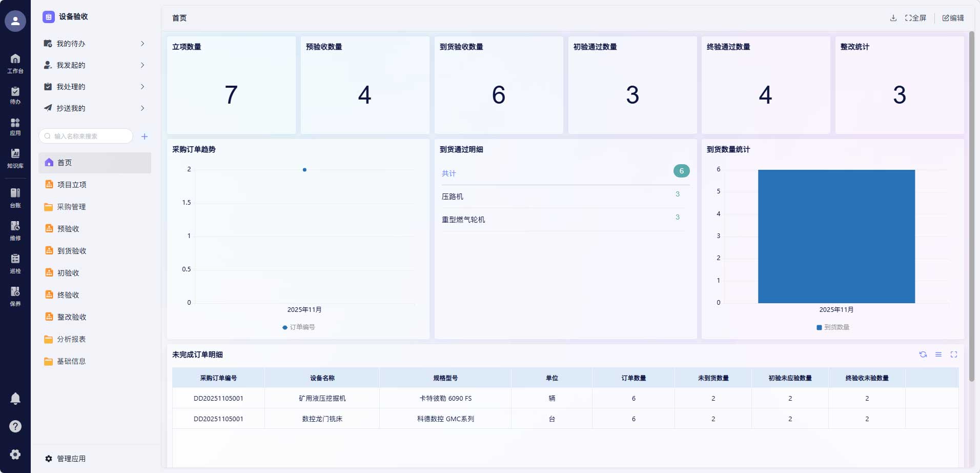Open 到货验收 in sidebar
980x473 pixels.
(72, 251)
